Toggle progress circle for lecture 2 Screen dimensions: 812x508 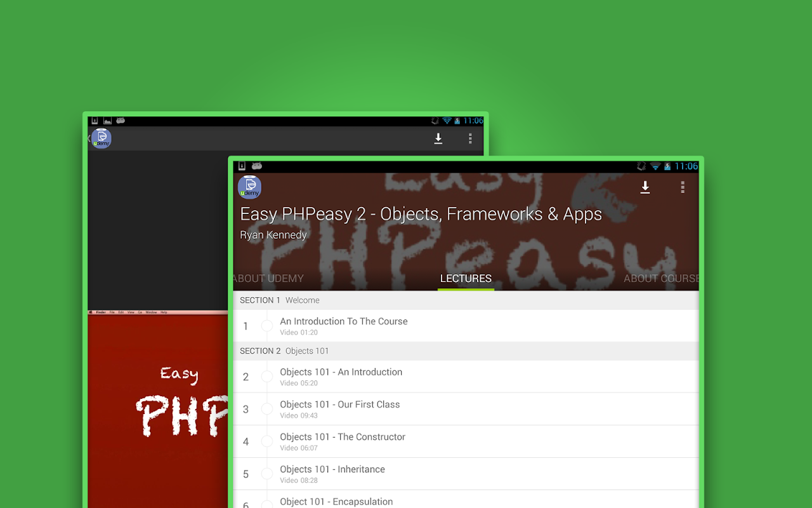[267, 377]
